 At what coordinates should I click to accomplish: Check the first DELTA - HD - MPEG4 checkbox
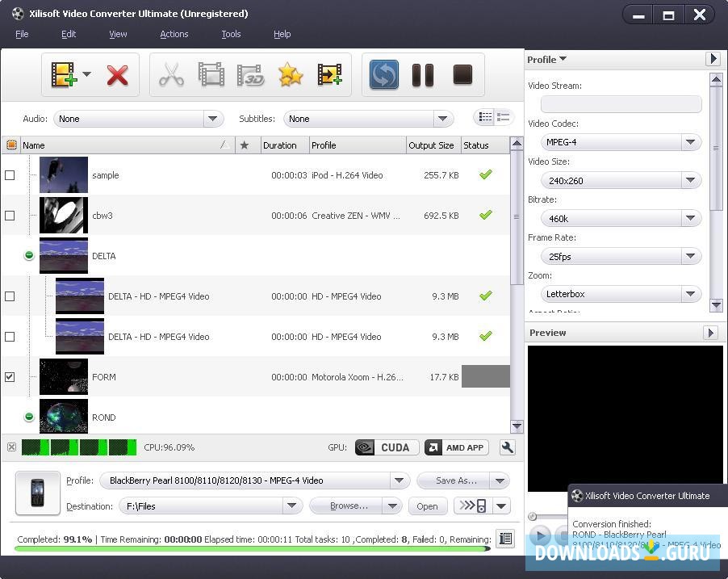pyautogui.click(x=10, y=296)
